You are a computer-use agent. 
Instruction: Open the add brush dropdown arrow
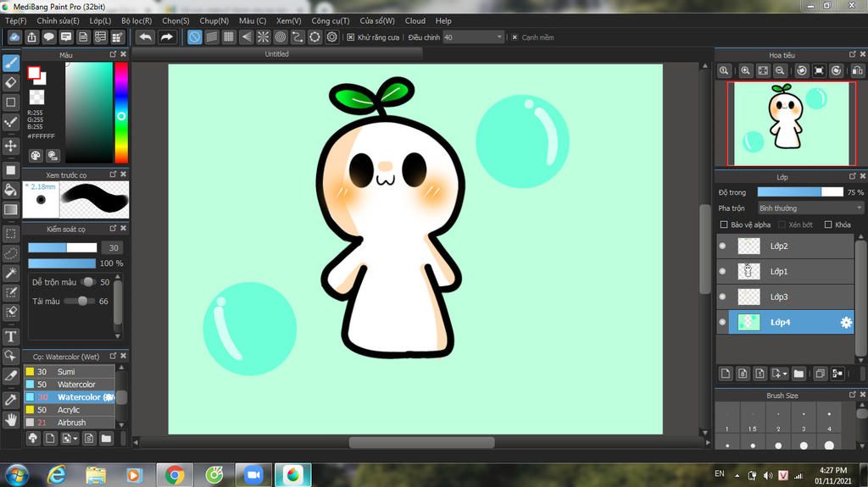pyautogui.click(x=70, y=439)
